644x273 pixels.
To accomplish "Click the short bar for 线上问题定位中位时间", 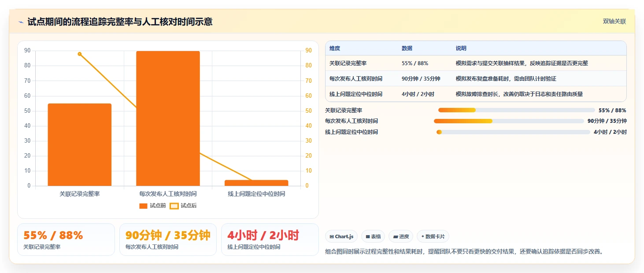I will click(256, 183).
